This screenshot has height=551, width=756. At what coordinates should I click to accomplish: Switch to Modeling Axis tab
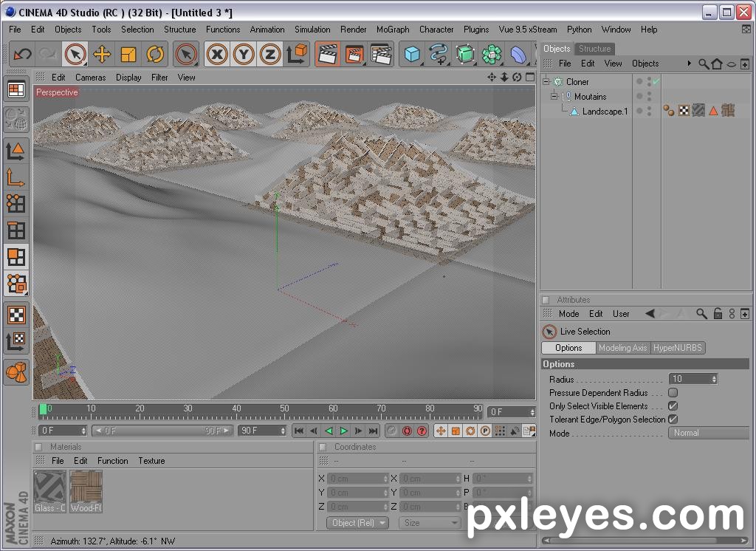[622, 348]
